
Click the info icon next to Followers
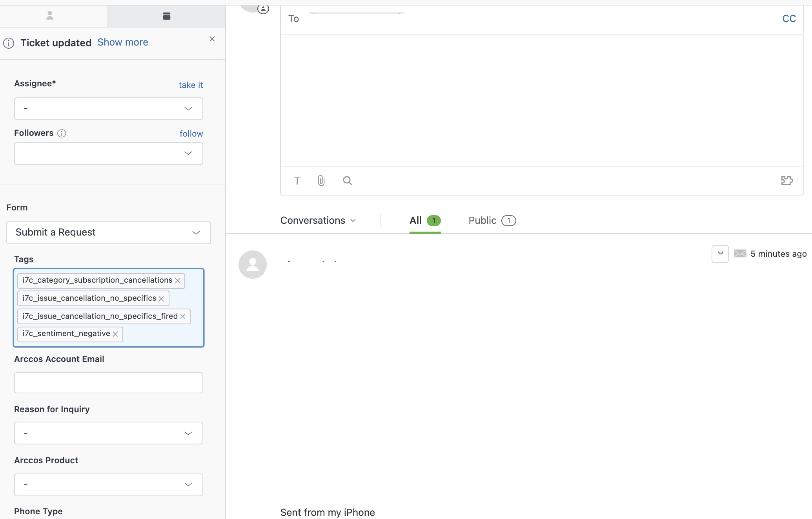(x=62, y=133)
